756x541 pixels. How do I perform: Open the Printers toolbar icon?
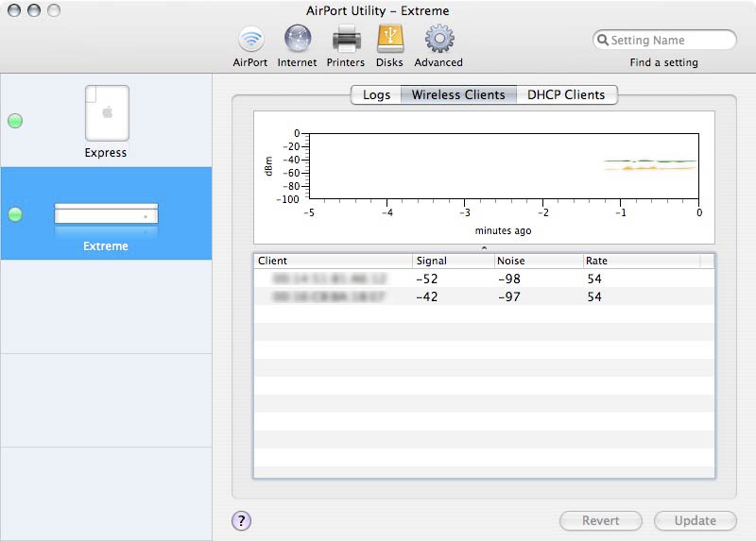(x=346, y=40)
